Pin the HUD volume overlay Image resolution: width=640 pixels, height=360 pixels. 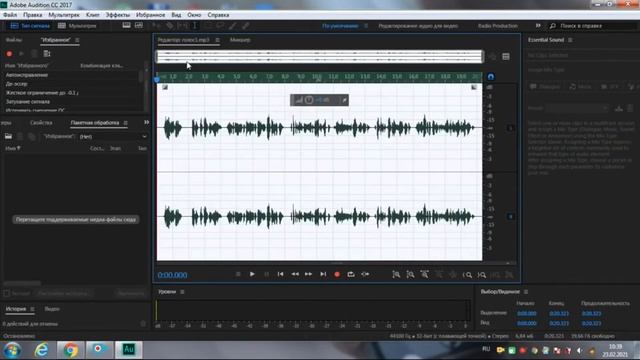click(344, 100)
